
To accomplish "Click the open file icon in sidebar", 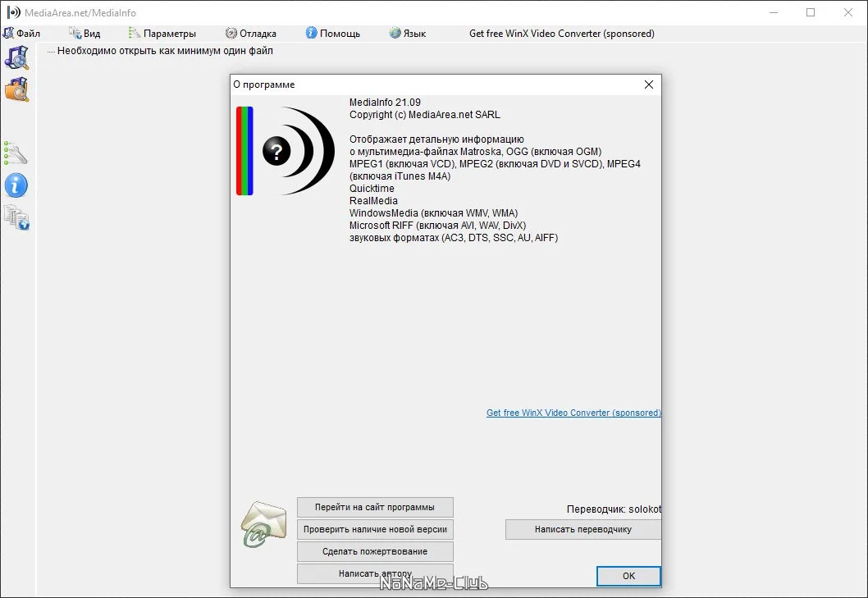I will coord(17,57).
